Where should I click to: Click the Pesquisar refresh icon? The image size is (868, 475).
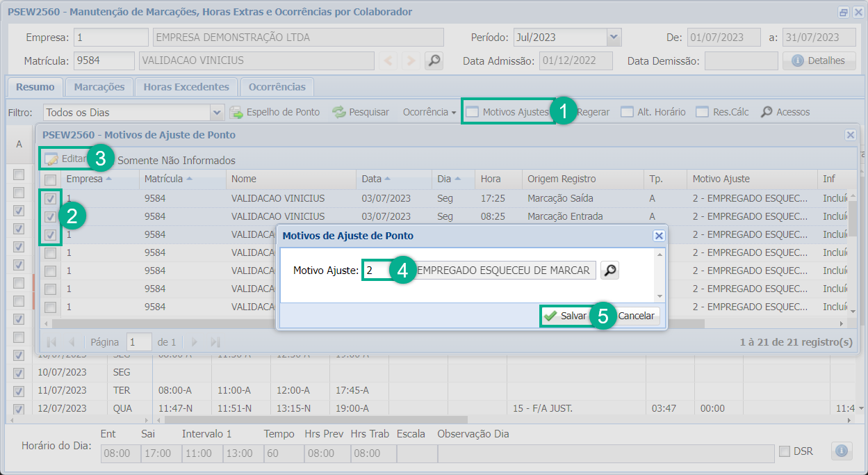(x=338, y=112)
